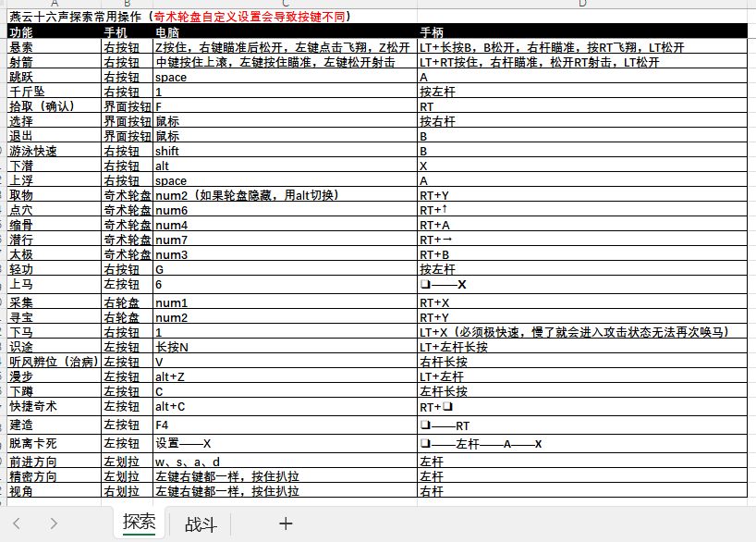Select cell 点穴
Viewport: 756px width, 542px height.
coord(54,210)
